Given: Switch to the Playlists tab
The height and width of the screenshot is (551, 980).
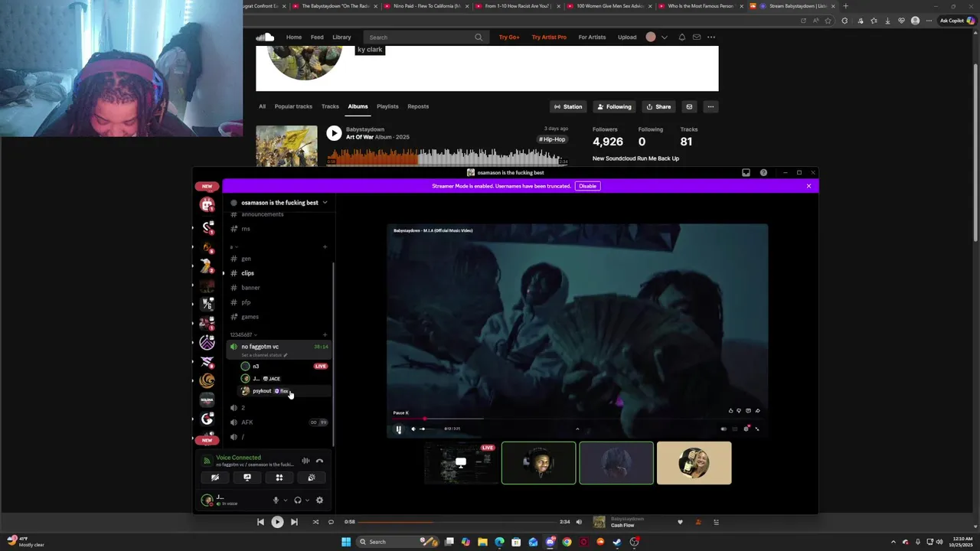Looking at the screenshot, I should click(387, 106).
